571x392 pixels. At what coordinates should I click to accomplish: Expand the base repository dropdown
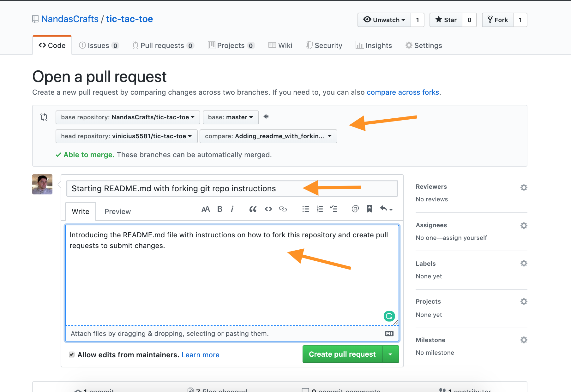click(128, 117)
